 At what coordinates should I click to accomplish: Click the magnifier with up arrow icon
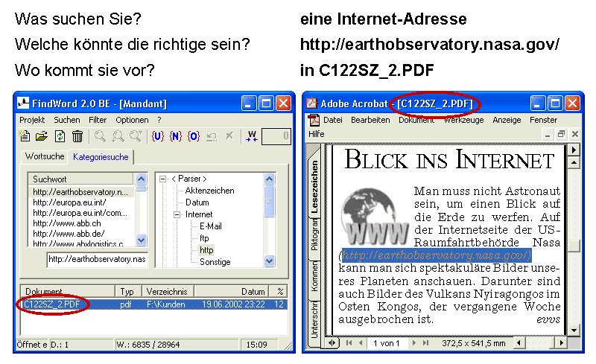pyautogui.click(x=136, y=135)
